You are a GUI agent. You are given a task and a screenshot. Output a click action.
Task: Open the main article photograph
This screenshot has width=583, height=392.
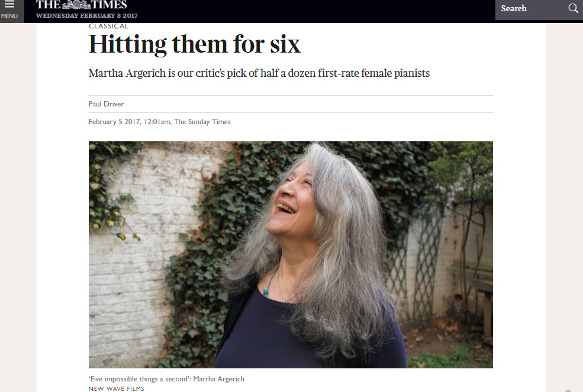click(x=291, y=254)
